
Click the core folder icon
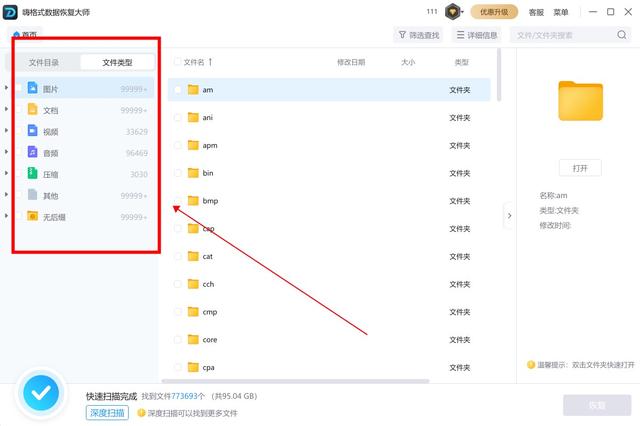coord(193,339)
